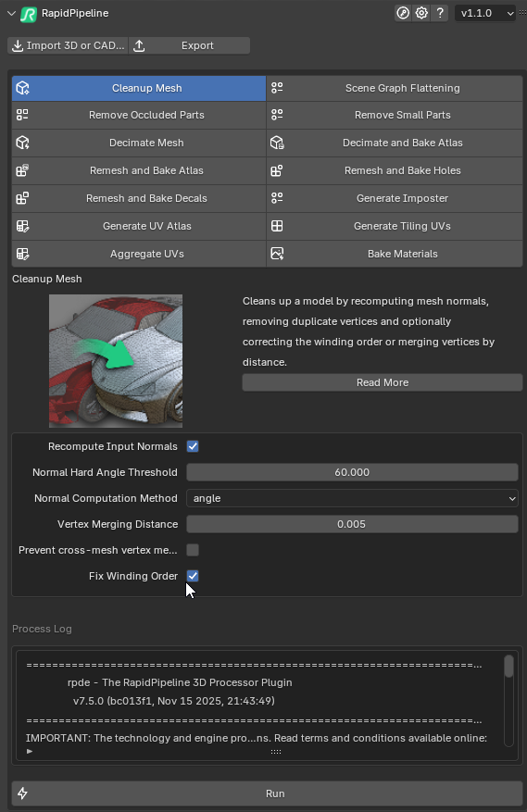Image resolution: width=527 pixels, height=812 pixels.
Task: Click the Process Log heading
Action: pos(42,629)
